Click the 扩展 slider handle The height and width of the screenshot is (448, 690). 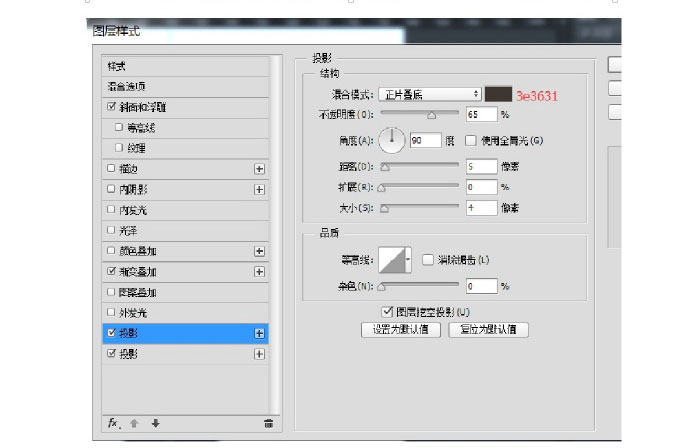(x=382, y=188)
